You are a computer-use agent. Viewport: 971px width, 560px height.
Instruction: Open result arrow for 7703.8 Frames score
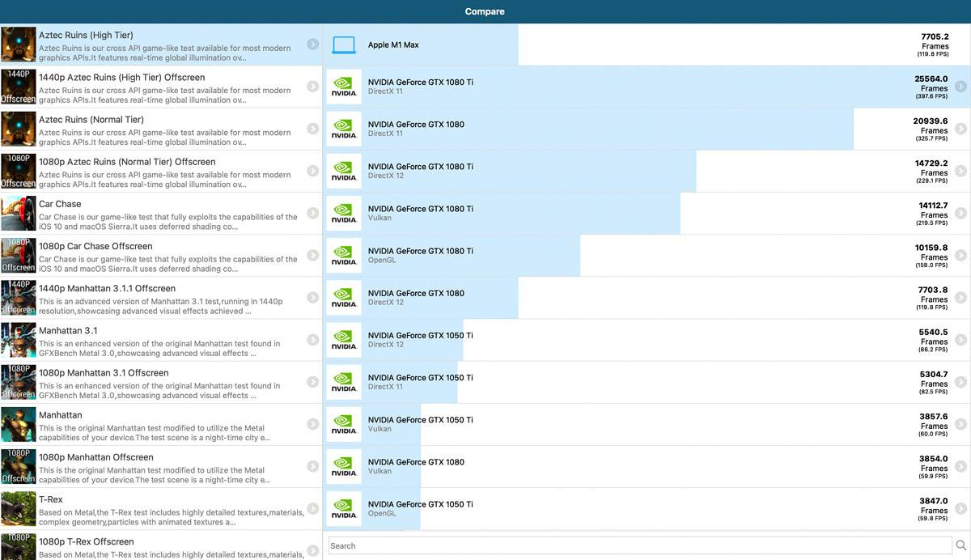960,297
